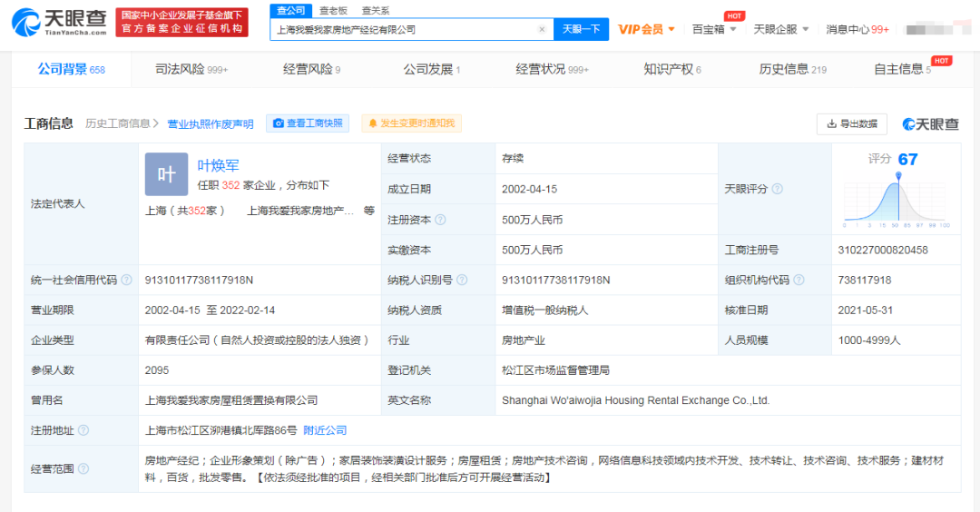
Task: Select establishment date 2002-04-15
Action: coord(529,189)
